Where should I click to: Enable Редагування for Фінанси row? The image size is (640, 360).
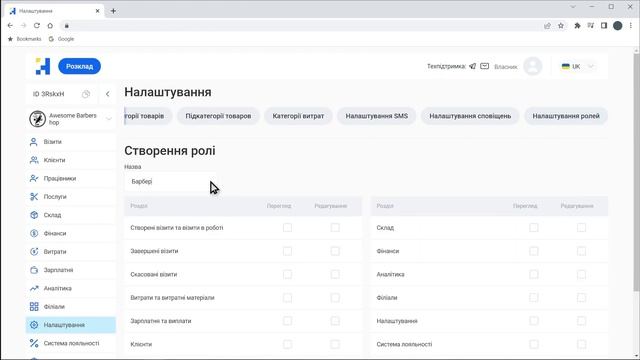[581, 251]
